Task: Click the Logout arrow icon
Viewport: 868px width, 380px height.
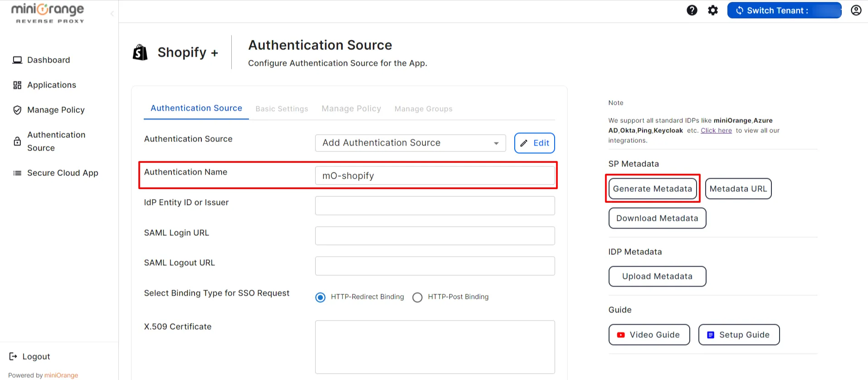Action: [13, 356]
